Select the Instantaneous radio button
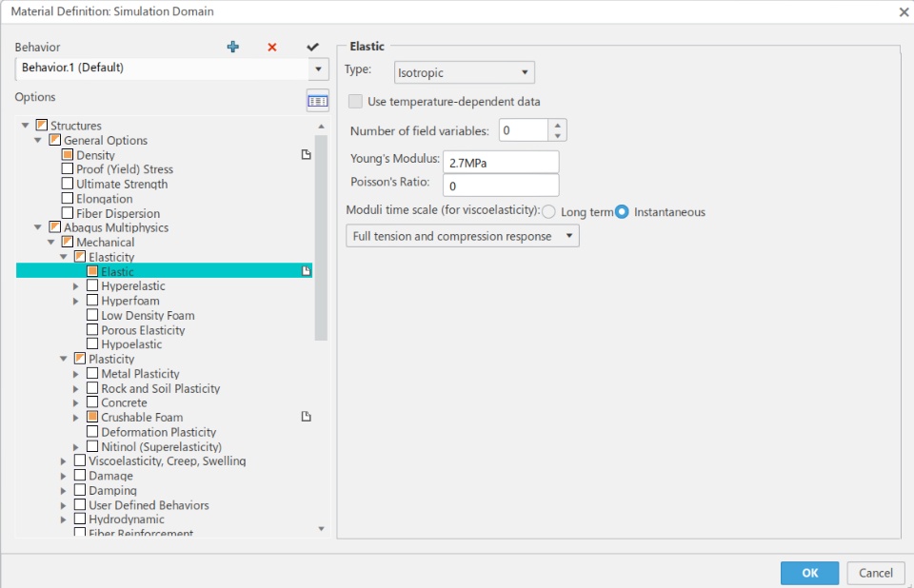914x588 pixels. (622, 212)
